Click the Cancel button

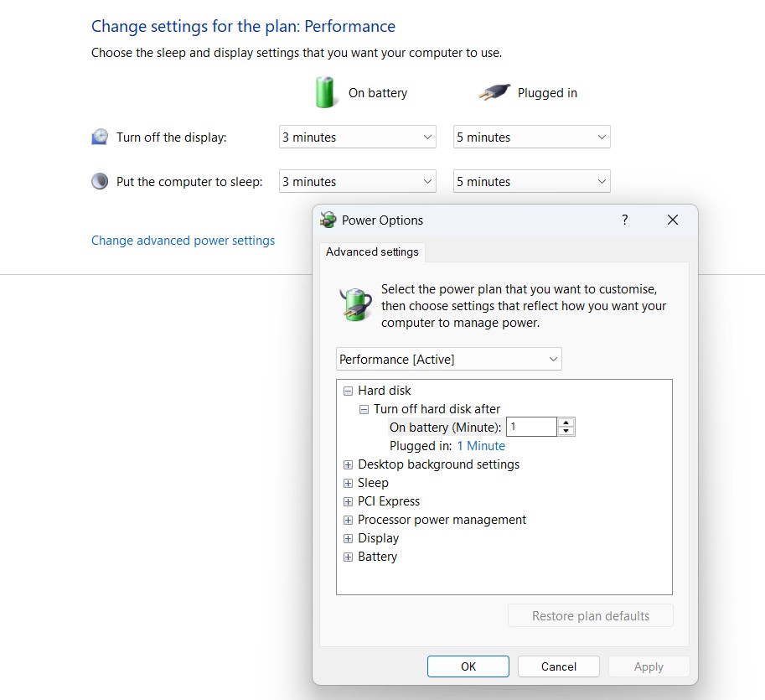coord(558,666)
